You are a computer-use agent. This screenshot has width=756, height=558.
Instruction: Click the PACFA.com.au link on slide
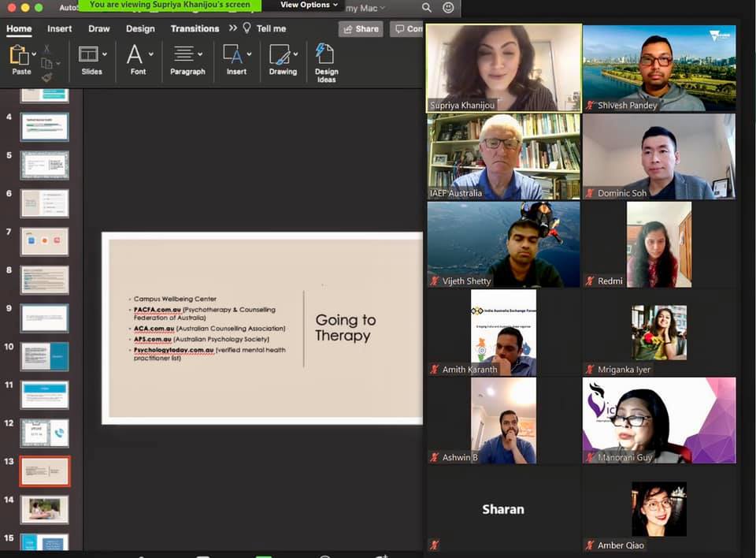pyautogui.click(x=154, y=310)
